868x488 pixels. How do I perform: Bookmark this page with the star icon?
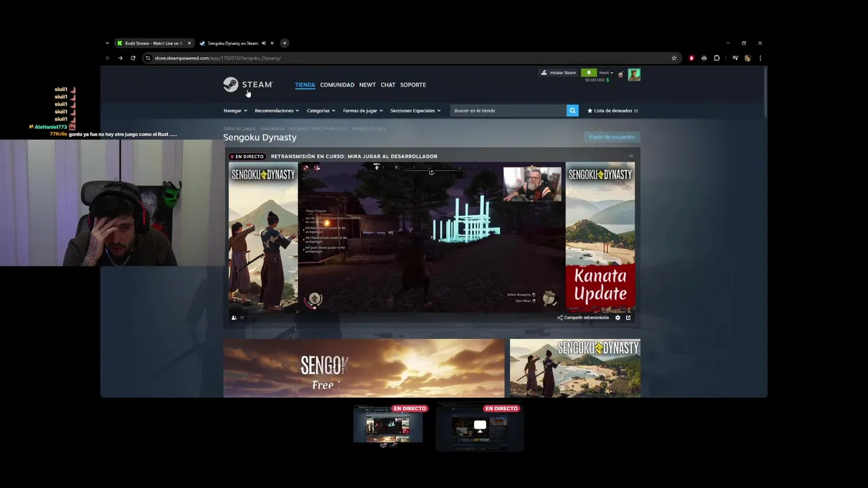coord(674,58)
